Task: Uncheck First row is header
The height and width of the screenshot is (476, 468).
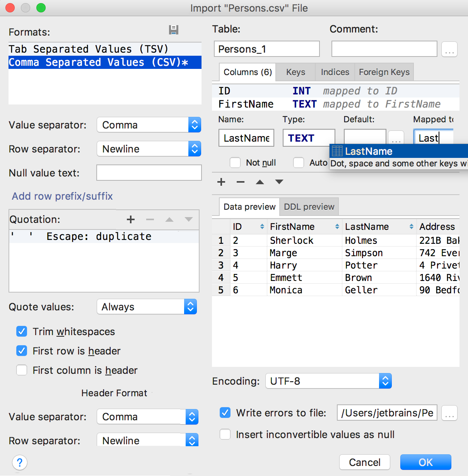Action: coord(22,351)
